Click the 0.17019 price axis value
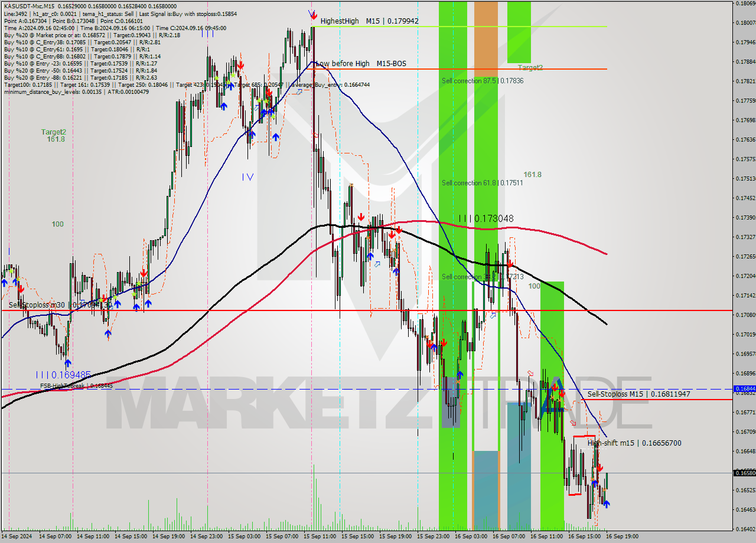The height and width of the screenshot is (543, 756). (x=746, y=334)
